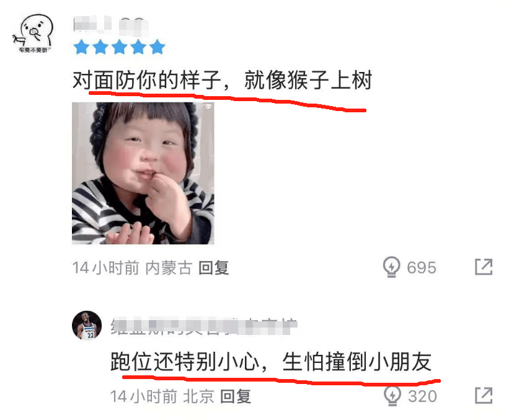Click the third blue rating star

point(119,47)
